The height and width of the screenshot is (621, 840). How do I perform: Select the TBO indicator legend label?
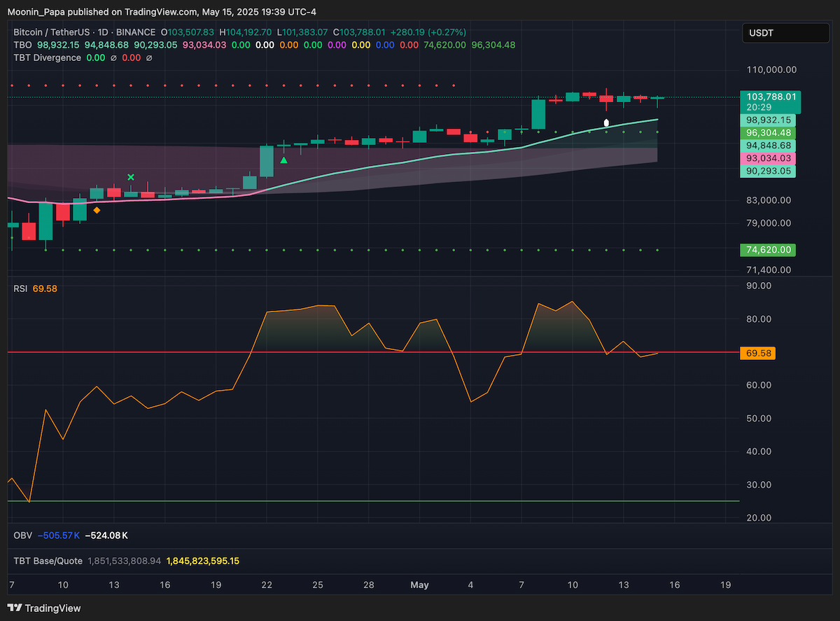22,45
